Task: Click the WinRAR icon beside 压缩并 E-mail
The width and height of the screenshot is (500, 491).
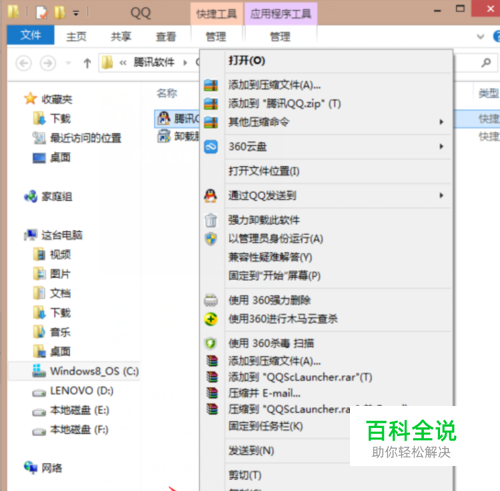Action: 212,393
